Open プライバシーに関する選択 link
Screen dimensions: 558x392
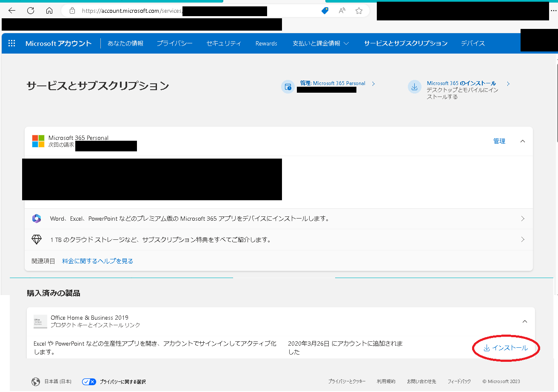tap(122, 382)
